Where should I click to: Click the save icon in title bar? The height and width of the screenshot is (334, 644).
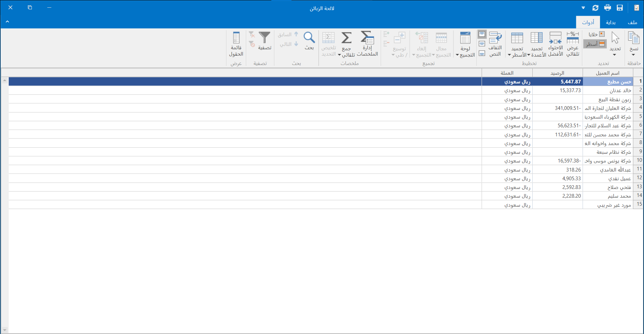[620, 8]
